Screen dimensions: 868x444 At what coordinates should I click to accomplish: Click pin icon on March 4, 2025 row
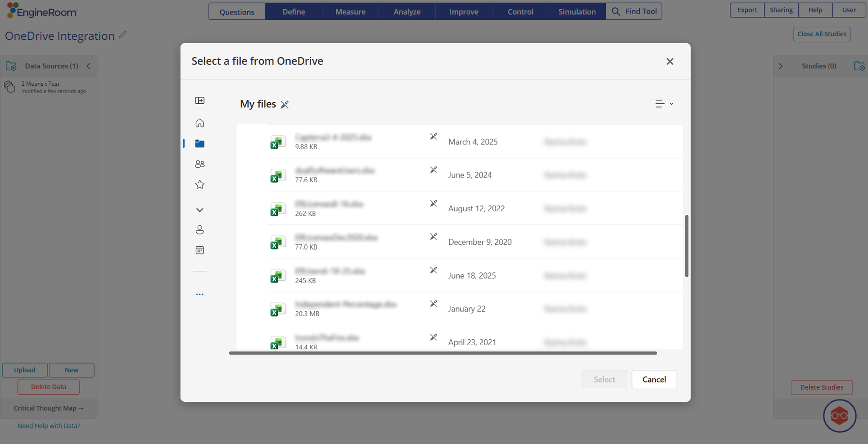pos(433,137)
